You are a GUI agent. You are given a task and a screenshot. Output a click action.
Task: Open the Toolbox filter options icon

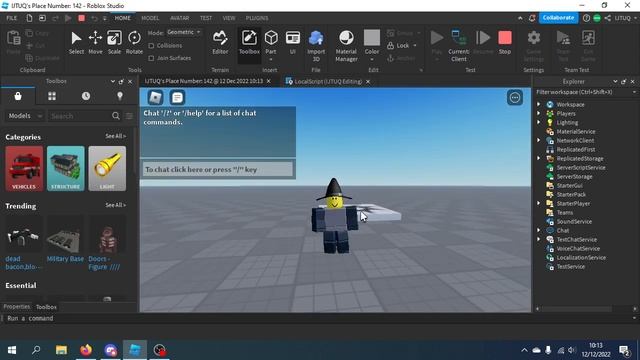point(129,116)
